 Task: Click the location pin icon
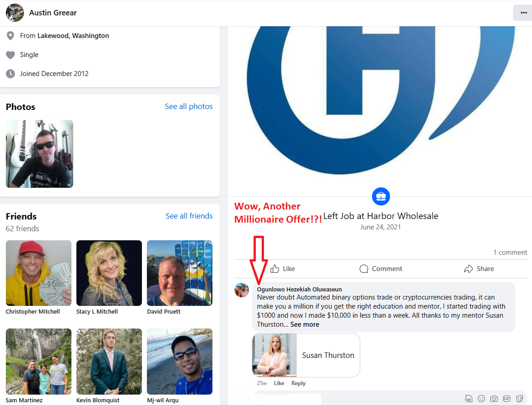pos(10,36)
